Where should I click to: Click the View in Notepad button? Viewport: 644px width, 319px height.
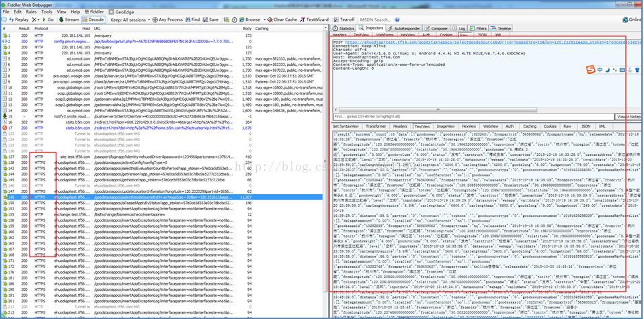(x=629, y=117)
